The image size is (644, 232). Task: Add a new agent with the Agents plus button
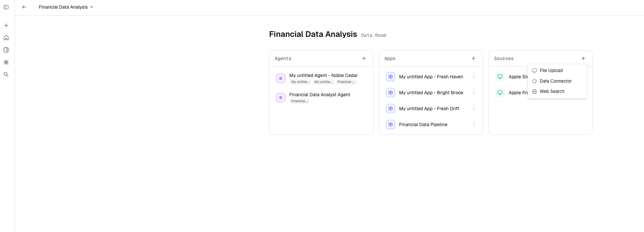pyautogui.click(x=364, y=58)
